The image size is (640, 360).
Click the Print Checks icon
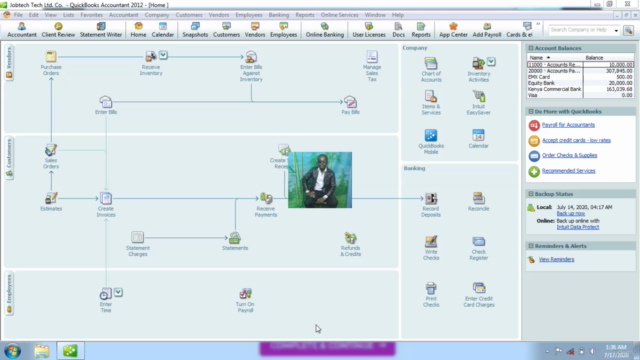pos(431,288)
